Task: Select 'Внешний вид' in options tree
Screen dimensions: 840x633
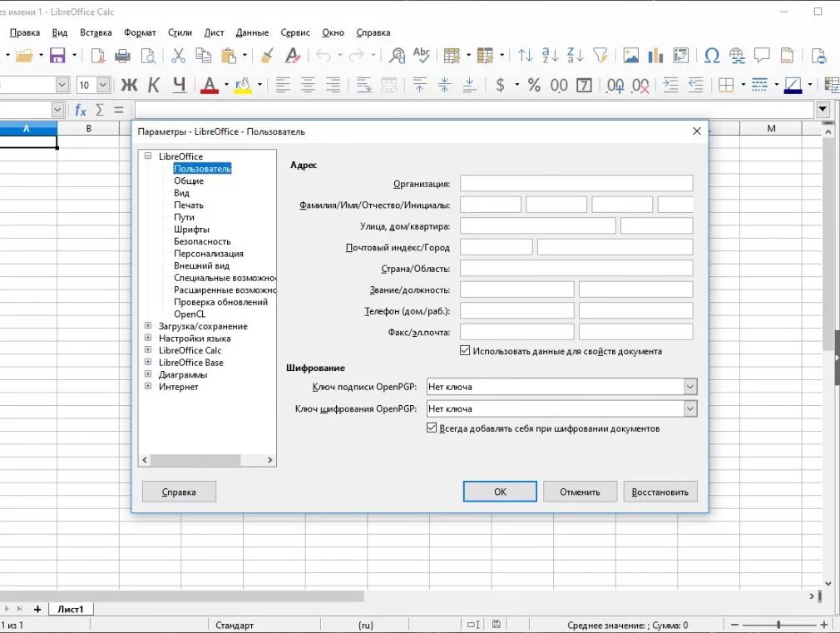Action: pyautogui.click(x=201, y=265)
